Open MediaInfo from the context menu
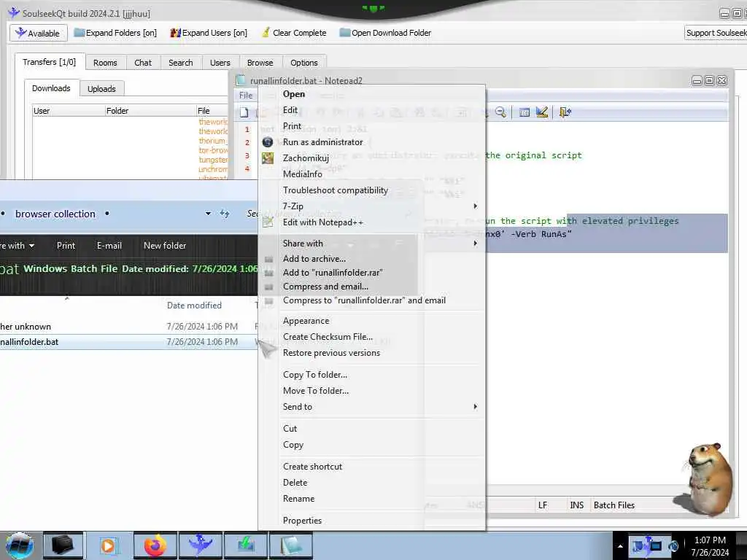The image size is (747, 560). (303, 174)
